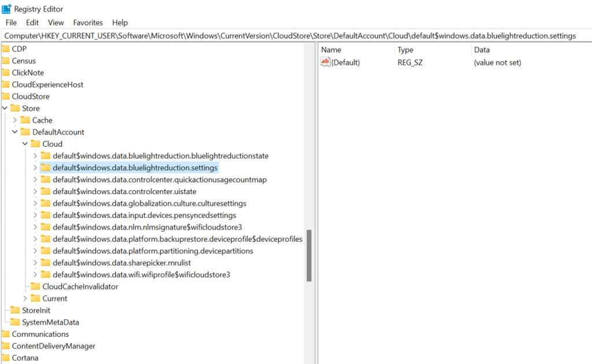The image size is (592, 364).
Task: Select the SystemMetaData key
Action: point(51,322)
